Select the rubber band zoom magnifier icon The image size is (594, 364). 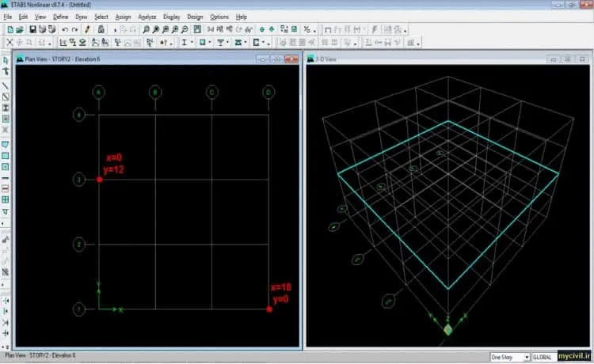click(147, 29)
